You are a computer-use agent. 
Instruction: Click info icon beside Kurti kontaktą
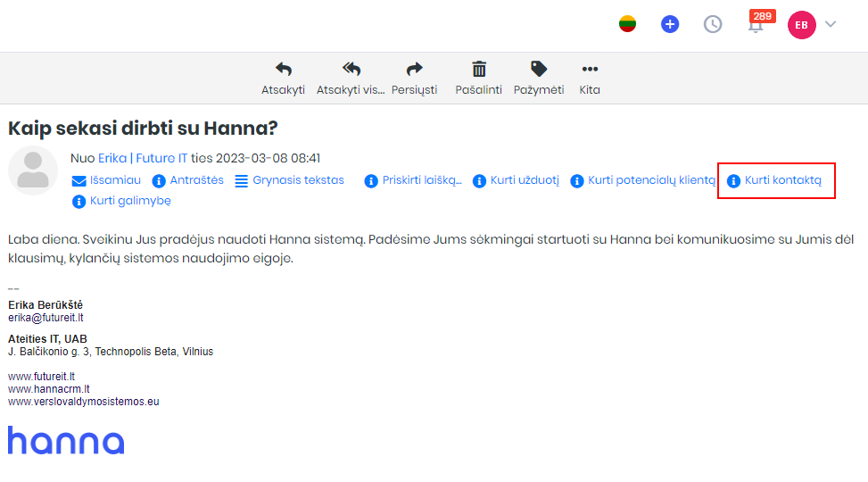point(733,181)
